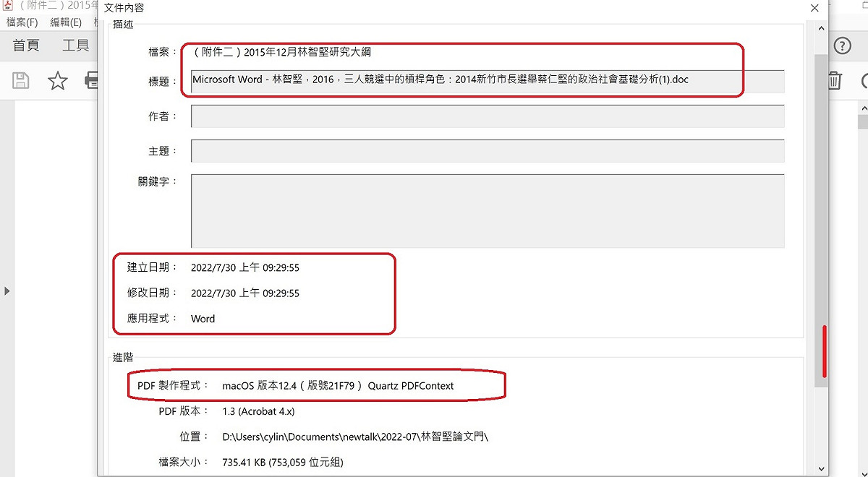Viewport: 868px width, 477px height.
Task: Click the 文件內容 dialog title text
Action: point(124,8)
